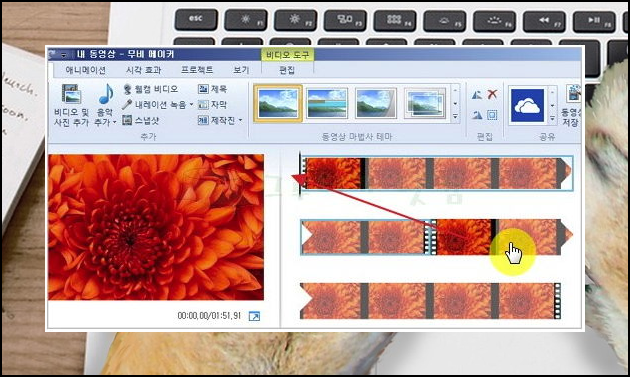Click the music note 음악 추가 icon
Viewport: 630px width, 377px height.
tap(106, 94)
